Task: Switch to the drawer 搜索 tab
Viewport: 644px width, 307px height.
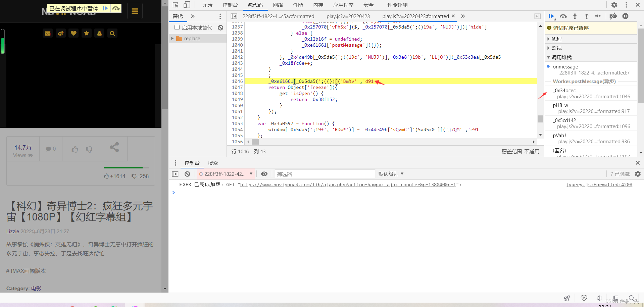Action: [213, 163]
